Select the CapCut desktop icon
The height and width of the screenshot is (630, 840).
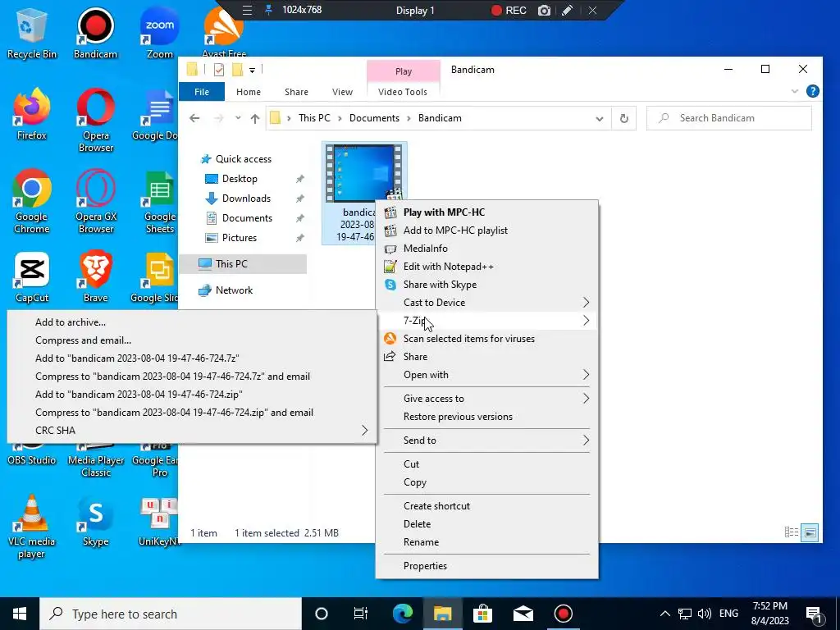pos(32,277)
